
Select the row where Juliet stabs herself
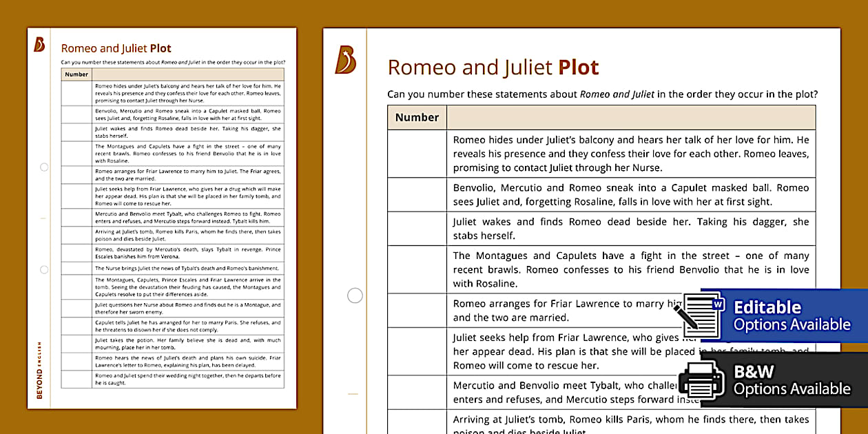click(630, 228)
